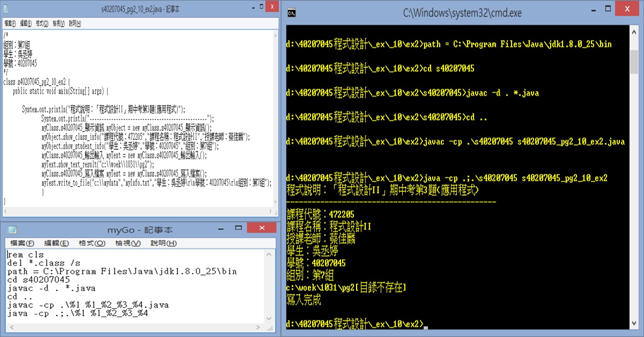Open 格式(O) menu in myGo Notepad
The width and height of the screenshot is (644, 337).
pyautogui.click(x=92, y=243)
